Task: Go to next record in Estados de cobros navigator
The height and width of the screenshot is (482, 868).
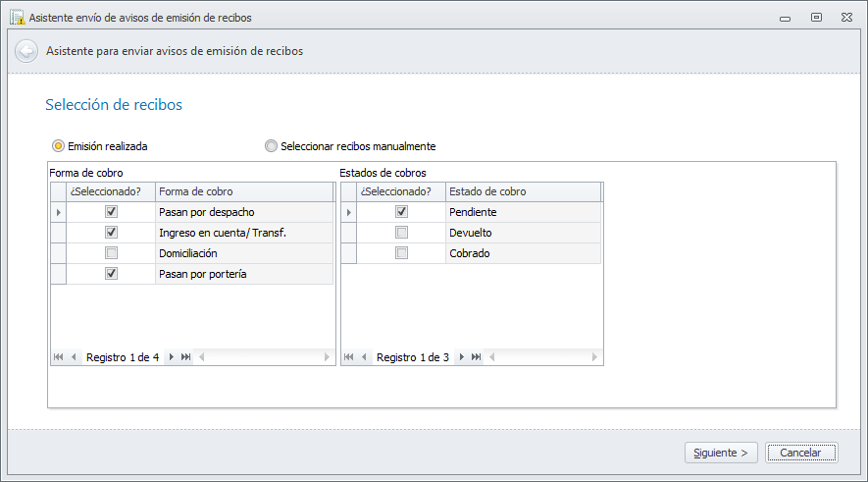Action: coord(461,357)
